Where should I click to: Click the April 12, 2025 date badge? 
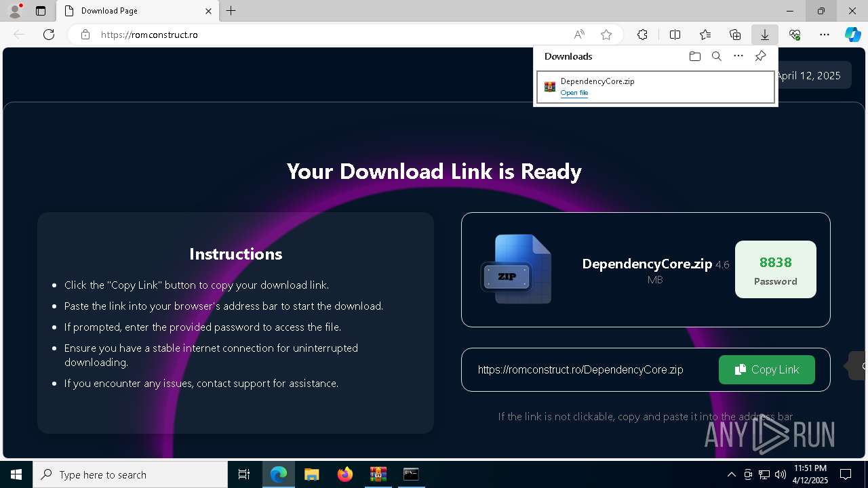point(808,75)
